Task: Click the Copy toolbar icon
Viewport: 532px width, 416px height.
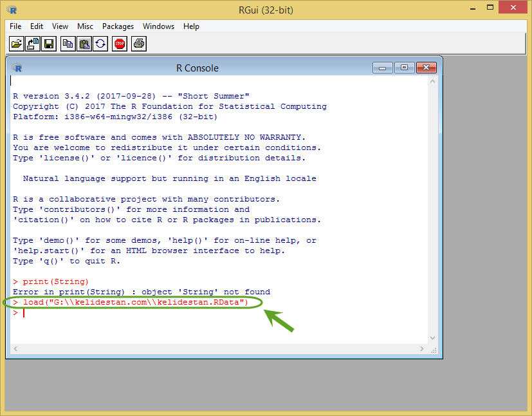Action: 68,44
